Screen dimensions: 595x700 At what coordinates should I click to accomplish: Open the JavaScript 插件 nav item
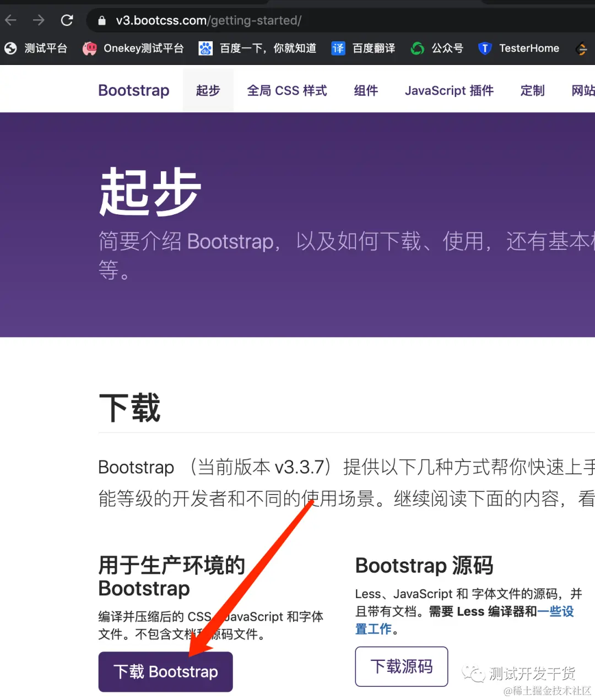click(x=449, y=90)
